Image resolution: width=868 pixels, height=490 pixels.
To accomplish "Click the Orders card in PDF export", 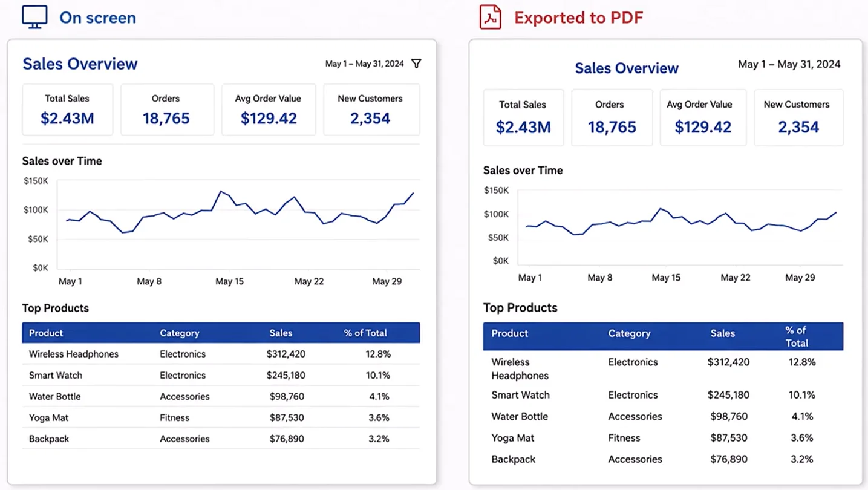I will pos(612,117).
